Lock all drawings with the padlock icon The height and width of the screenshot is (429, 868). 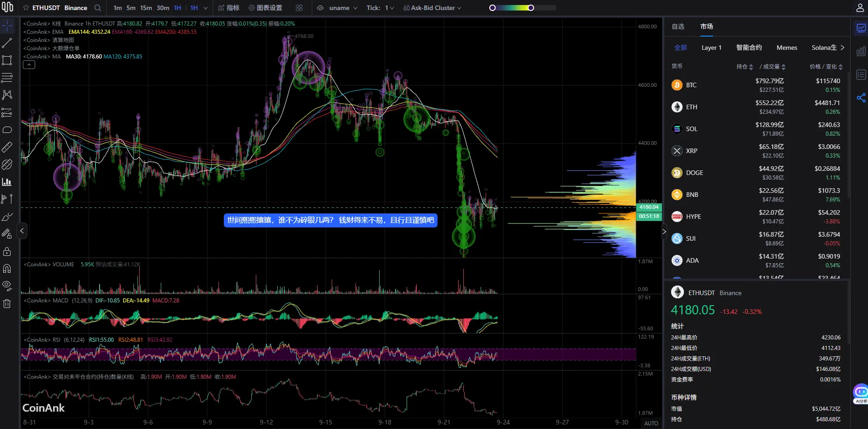click(7, 251)
